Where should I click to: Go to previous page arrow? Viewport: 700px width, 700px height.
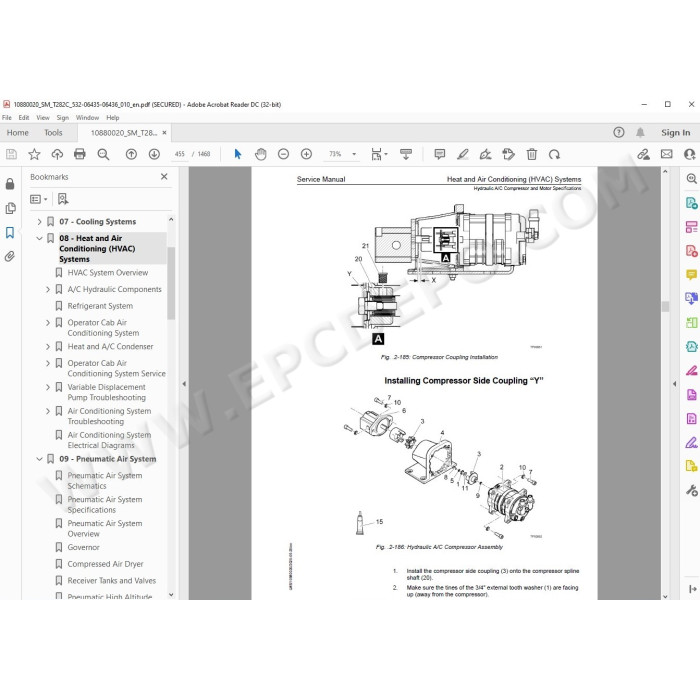[x=131, y=154]
